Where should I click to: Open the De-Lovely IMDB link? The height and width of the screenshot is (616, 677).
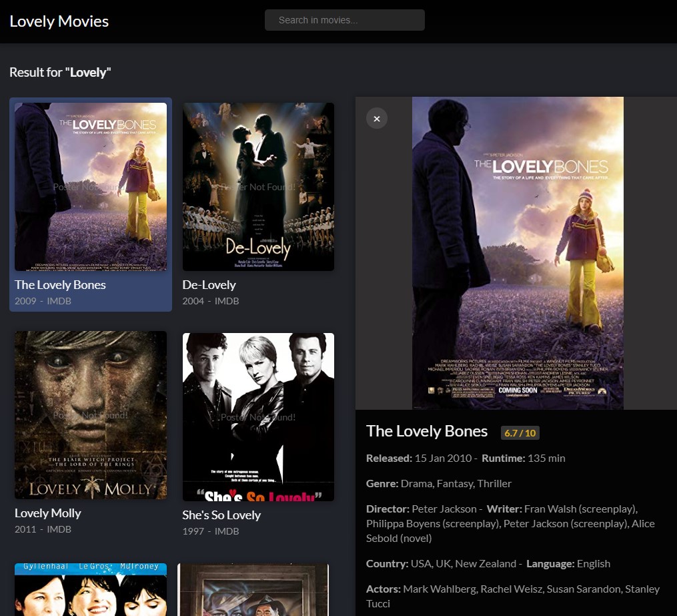click(227, 301)
